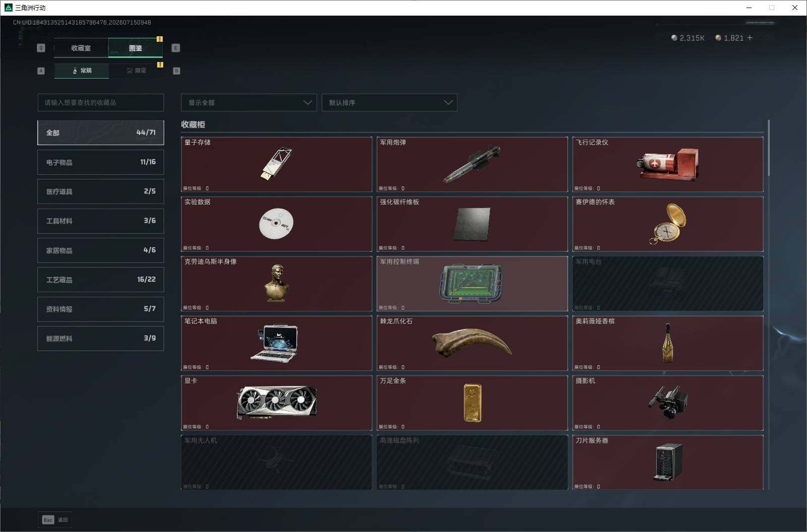Filter by 资料情报 category
The height and width of the screenshot is (532, 807).
(x=101, y=309)
